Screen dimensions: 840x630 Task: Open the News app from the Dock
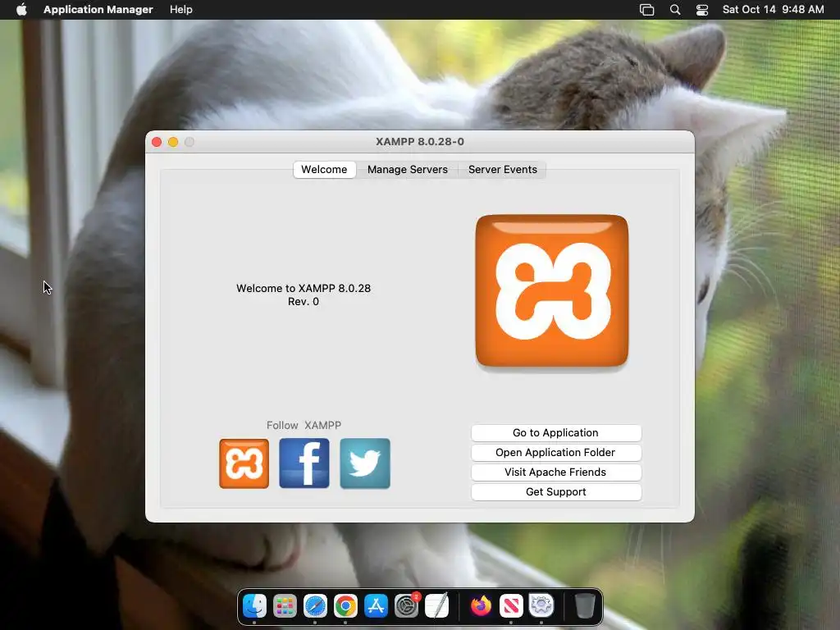point(511,606)
